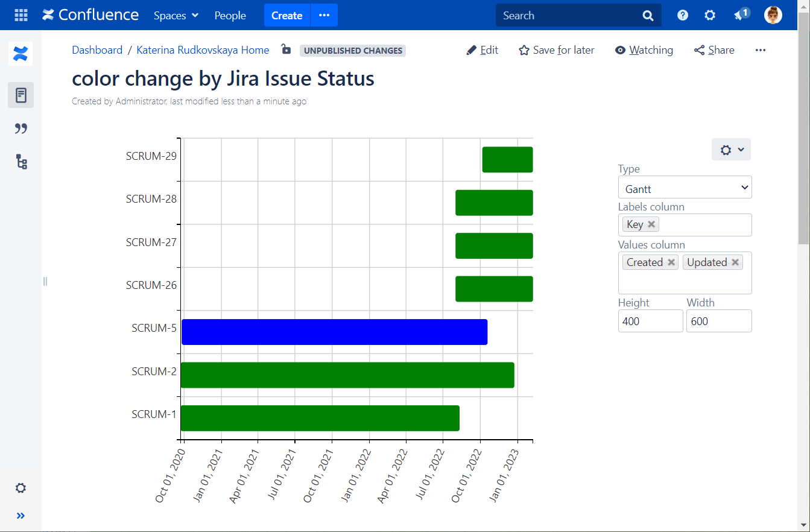Click the help question mark icon
The height and width of the screenshot is (532, 810).
(x=682, y=14)
